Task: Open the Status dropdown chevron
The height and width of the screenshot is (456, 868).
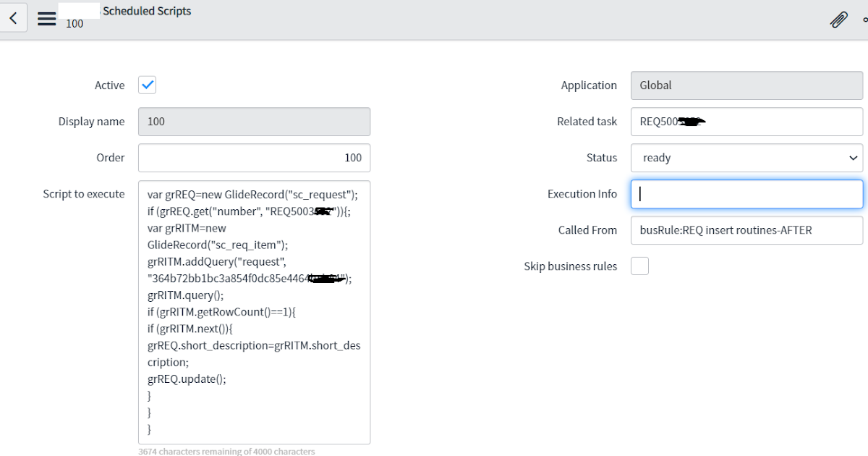Action: point(852,157)
